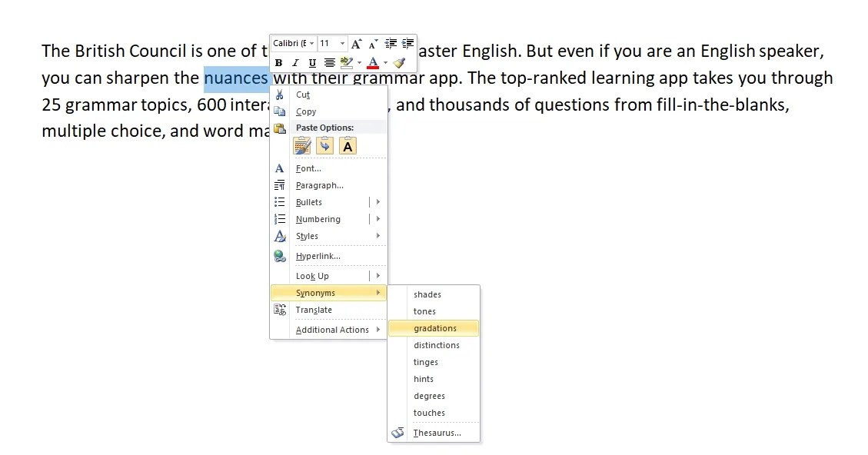The height and width of the screenshot is (455, 868).
Task: Toggle bold formatting on the mini toolbar
Action: (x=280, y=62)
